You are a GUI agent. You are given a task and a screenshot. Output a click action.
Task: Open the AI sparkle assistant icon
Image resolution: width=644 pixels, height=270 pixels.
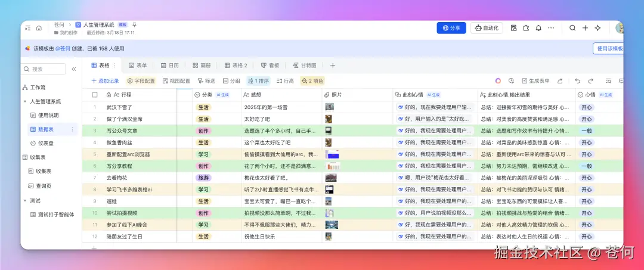point(598,28)
